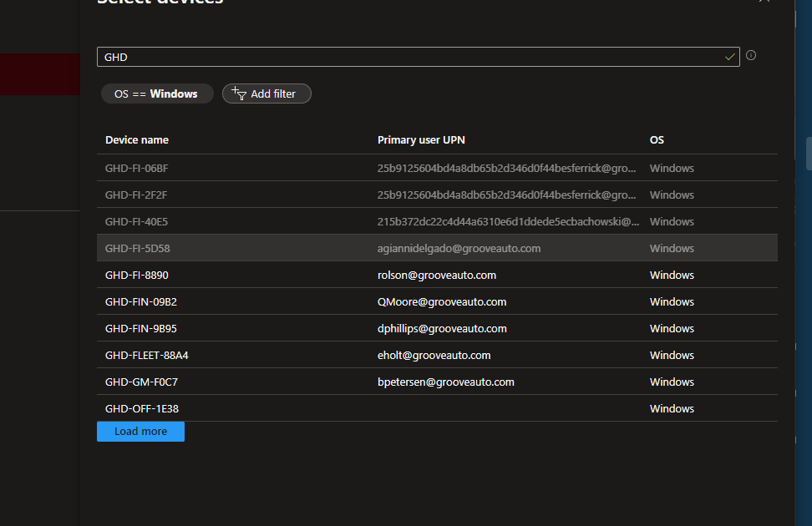The height and width of the screenshot is (526, 812).
Task: Click the funnel icon on Add filter
Action: click(x=239, y=94)
